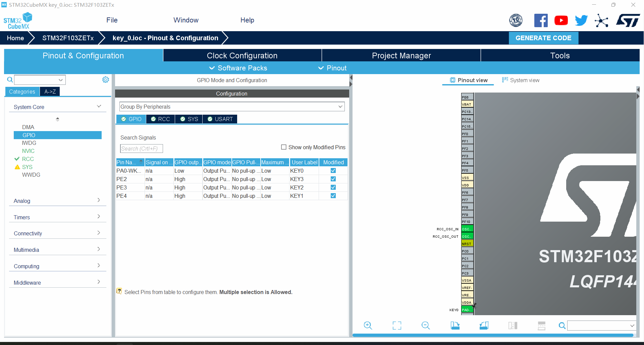Click the GENERATE CODE button
Screen dimensions: 644x345
pos(543,38)
